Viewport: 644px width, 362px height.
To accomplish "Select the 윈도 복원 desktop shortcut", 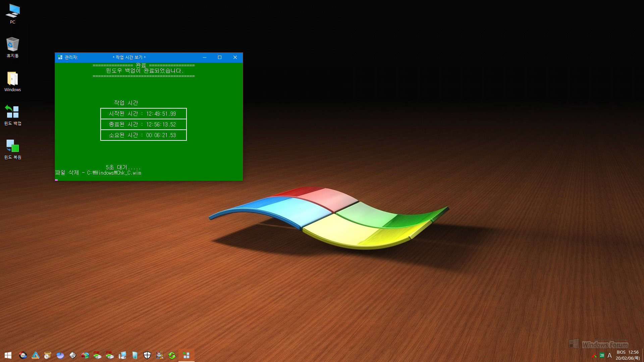I will coord(13,149).
